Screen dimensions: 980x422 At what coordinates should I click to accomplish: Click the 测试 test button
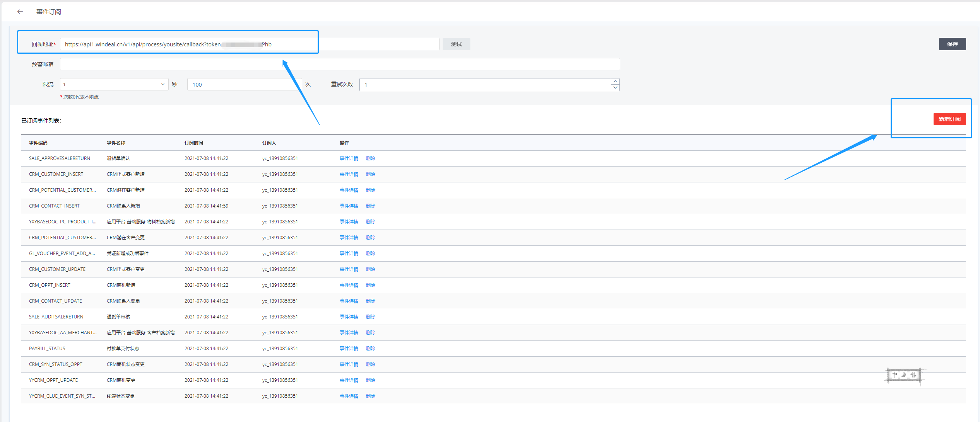tap(456, 44)
